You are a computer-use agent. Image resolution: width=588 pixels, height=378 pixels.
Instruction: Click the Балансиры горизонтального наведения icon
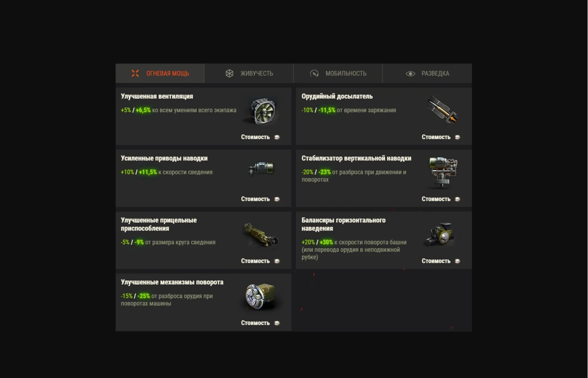tap(440, 234)
